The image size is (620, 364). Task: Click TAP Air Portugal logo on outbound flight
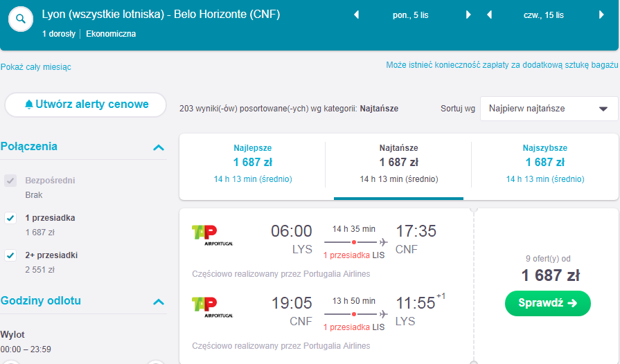coord(213,235)
